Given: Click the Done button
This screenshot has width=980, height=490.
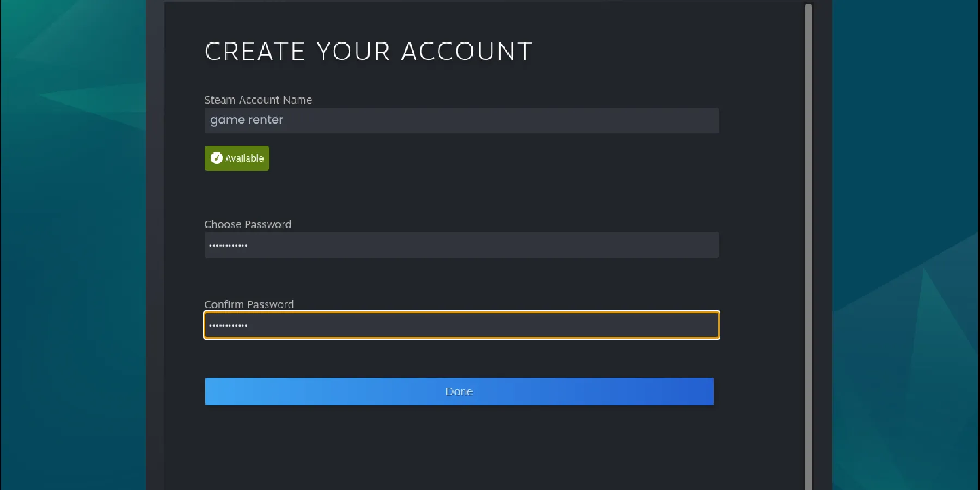Looking at the screenshot, I should (459, 391).
